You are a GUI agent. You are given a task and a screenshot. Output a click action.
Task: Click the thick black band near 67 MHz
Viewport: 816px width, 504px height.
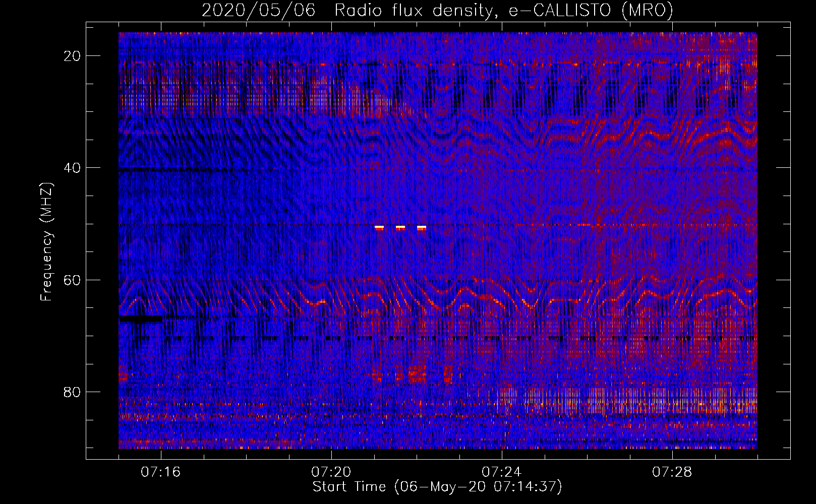[x=141, y=319]
